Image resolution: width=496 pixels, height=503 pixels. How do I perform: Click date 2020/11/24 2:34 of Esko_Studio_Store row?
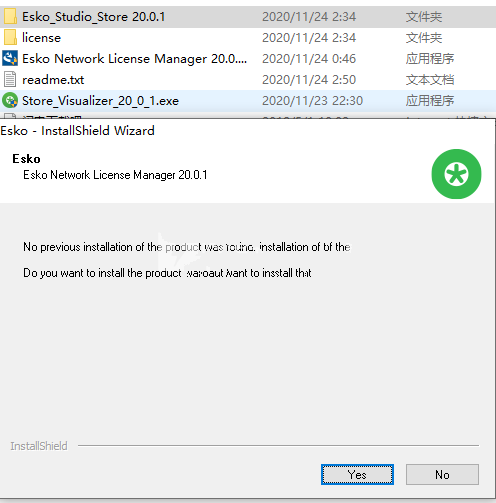309,17
